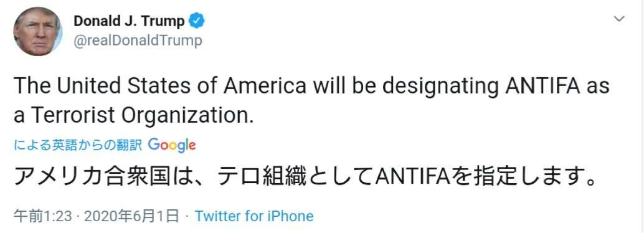Image resolution: width=644 pixels, height=233 pixels.
Task: Click the phrase United States of America
Action: (181, 87)
